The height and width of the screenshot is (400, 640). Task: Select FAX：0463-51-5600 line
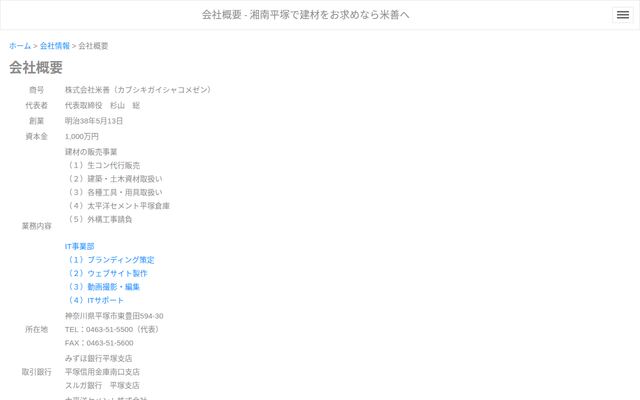point(99,343)
